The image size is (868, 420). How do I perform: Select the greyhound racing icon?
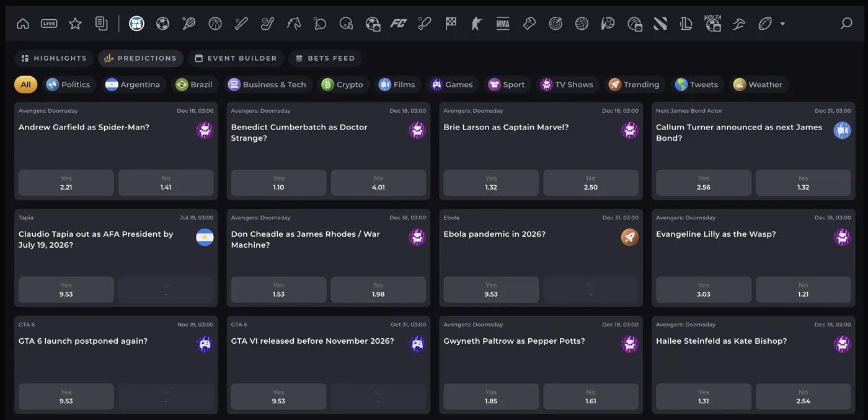(739, 24)
